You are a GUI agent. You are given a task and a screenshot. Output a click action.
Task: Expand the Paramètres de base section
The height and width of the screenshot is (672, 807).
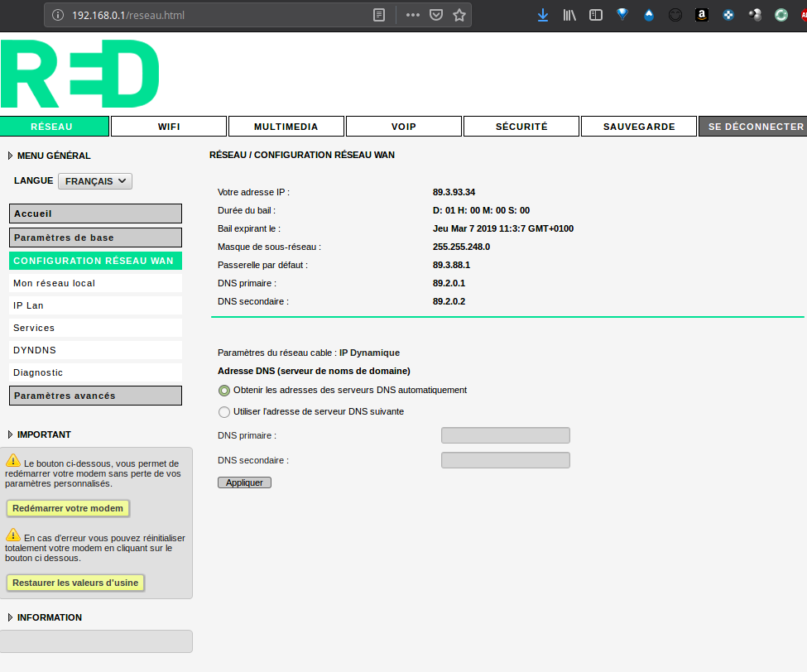coord(95,238)
